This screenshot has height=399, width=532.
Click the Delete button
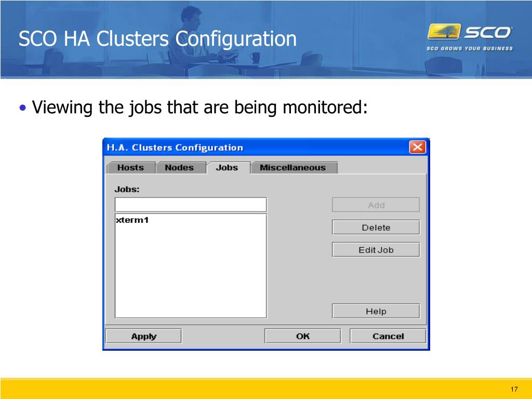tap(376, 228)
